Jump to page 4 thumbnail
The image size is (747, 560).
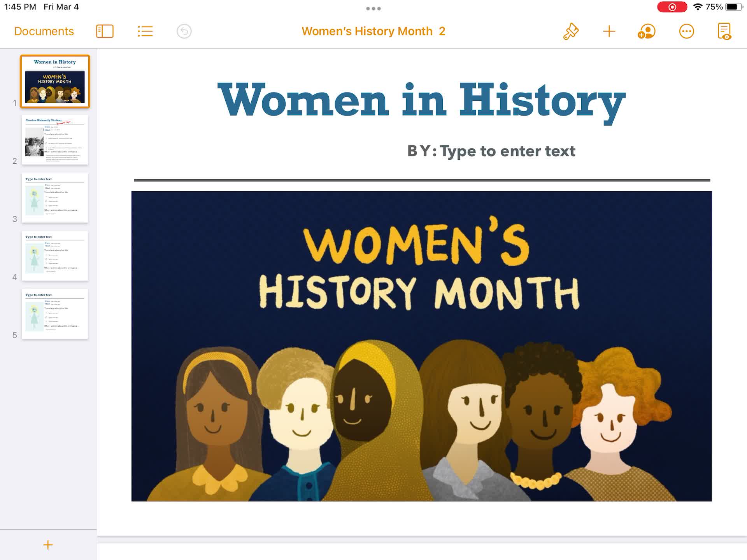(55, 255)
